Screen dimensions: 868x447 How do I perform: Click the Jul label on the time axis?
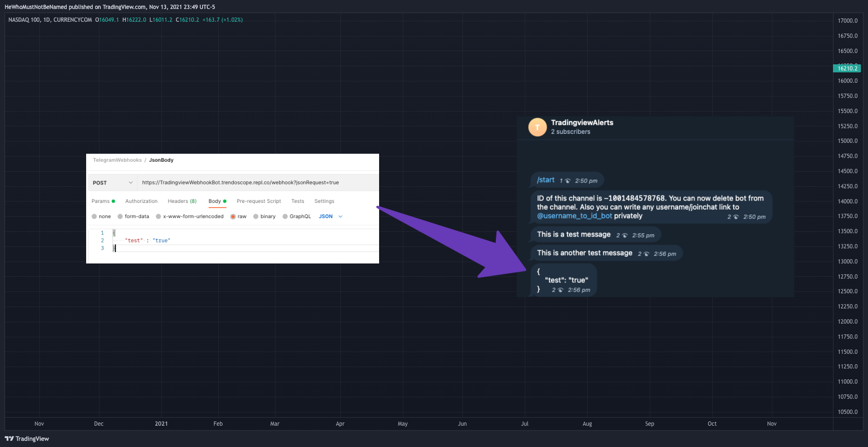525,424
